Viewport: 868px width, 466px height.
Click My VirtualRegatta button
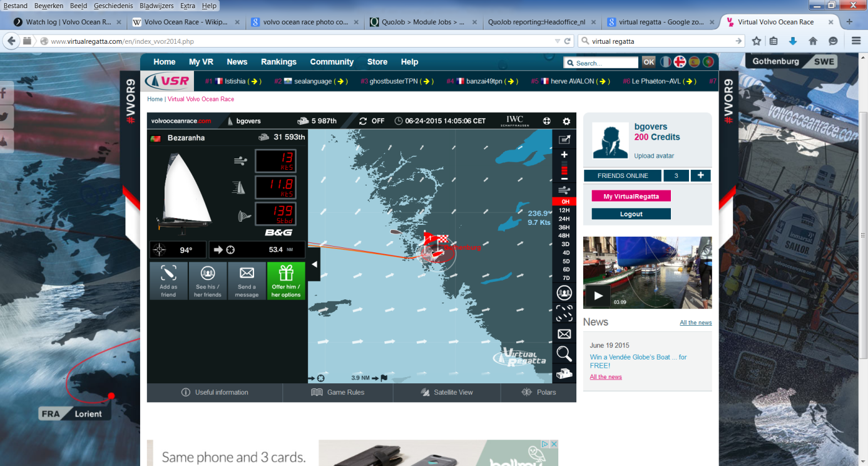[631, 196]
